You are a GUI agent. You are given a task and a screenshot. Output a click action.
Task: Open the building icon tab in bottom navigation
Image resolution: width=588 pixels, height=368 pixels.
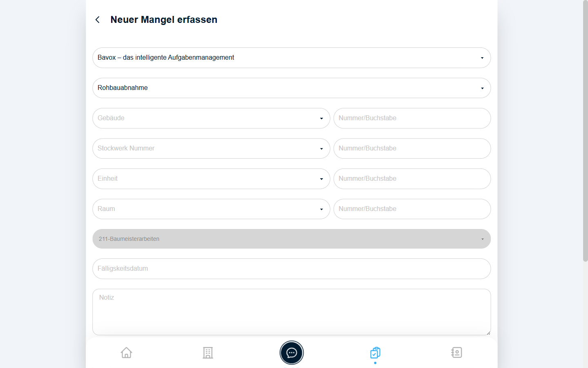(208, 352)
